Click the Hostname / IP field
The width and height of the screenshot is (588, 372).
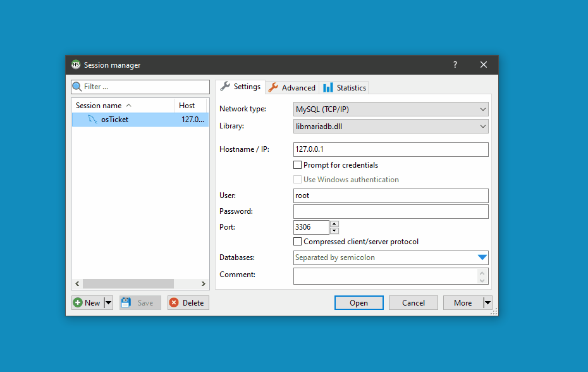391,149
